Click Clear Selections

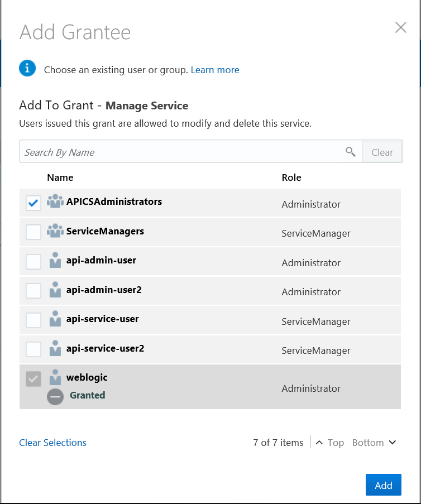(x=52, y=442)
